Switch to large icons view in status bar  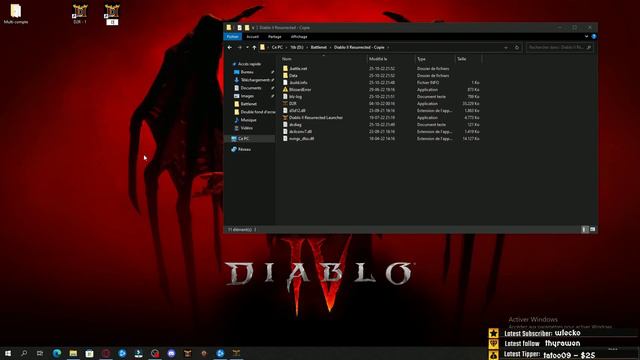(593, 230)
